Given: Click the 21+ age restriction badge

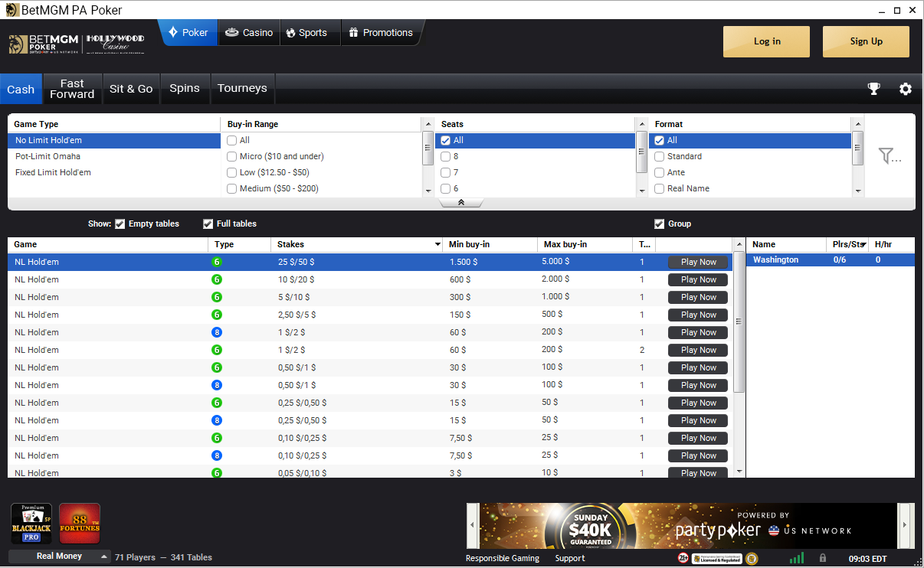Looking at the screenshot, I should (683, 558).
